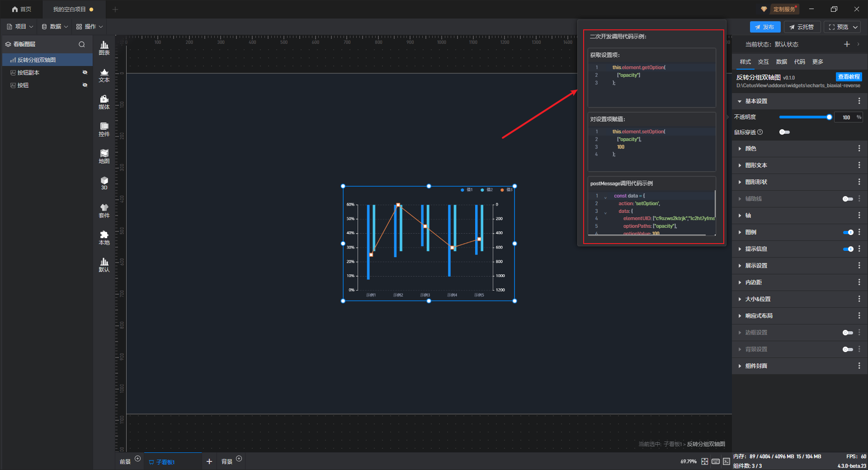Click the search icon in 看板图层 panel
Viewport: 868px width, 470px height.
[82, 44]
